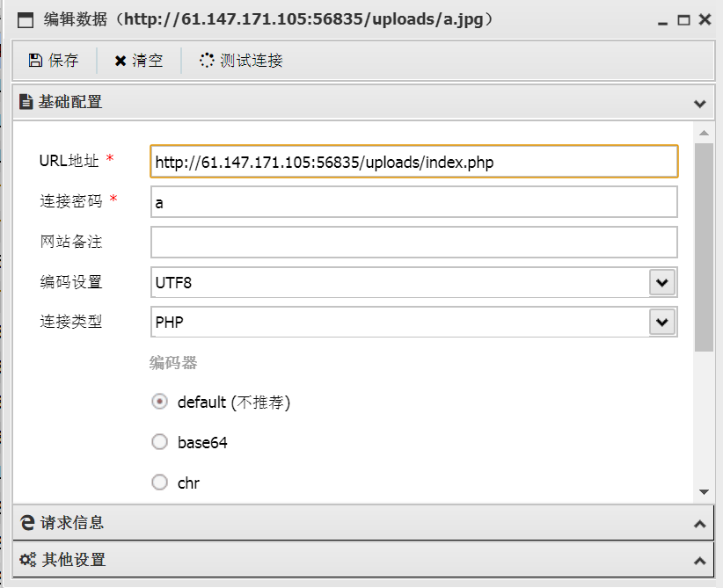Click the 保存 button label
Viewport: 723px width, 588px height.
tap(63, 61)
